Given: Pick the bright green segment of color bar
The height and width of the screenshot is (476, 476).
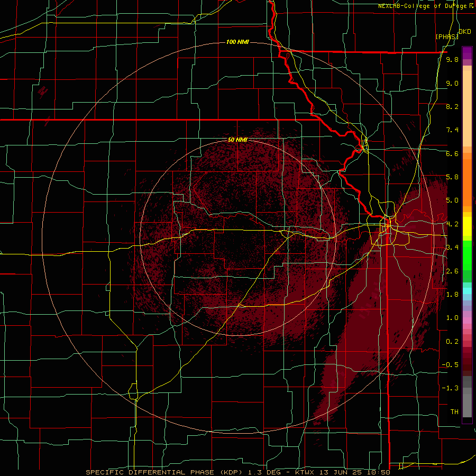Looking at the screenshot, I should pyautogui.click(x=467, y=255).
